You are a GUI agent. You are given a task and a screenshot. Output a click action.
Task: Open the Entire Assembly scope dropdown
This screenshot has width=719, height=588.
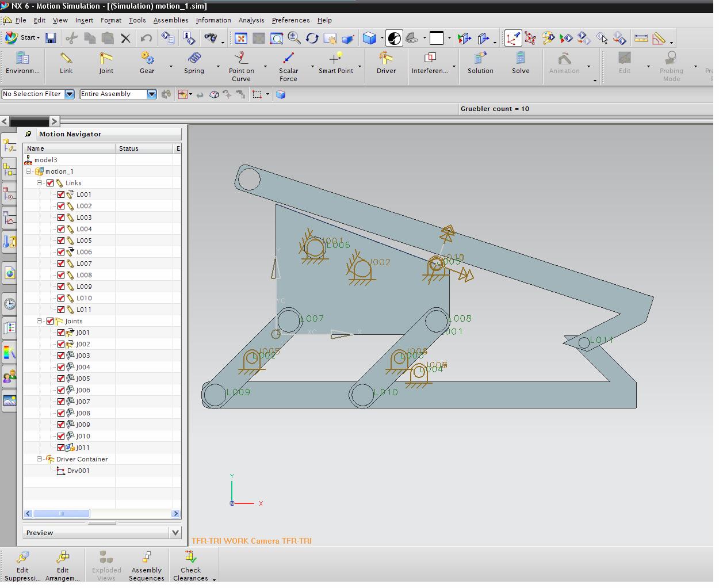[x=152, y=94]
